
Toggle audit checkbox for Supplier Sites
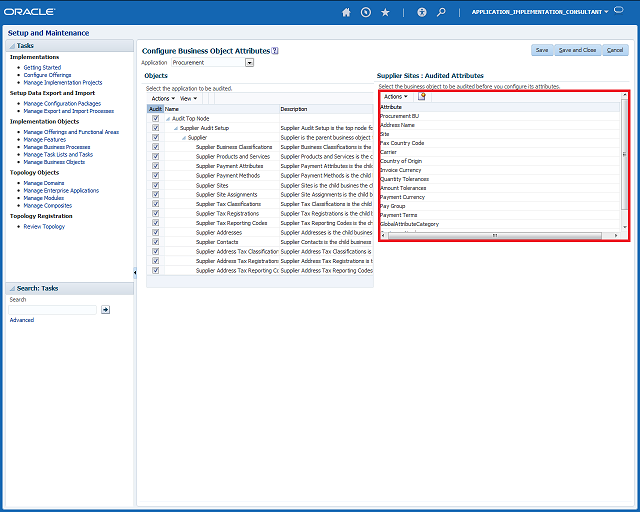tap(156, 185)
